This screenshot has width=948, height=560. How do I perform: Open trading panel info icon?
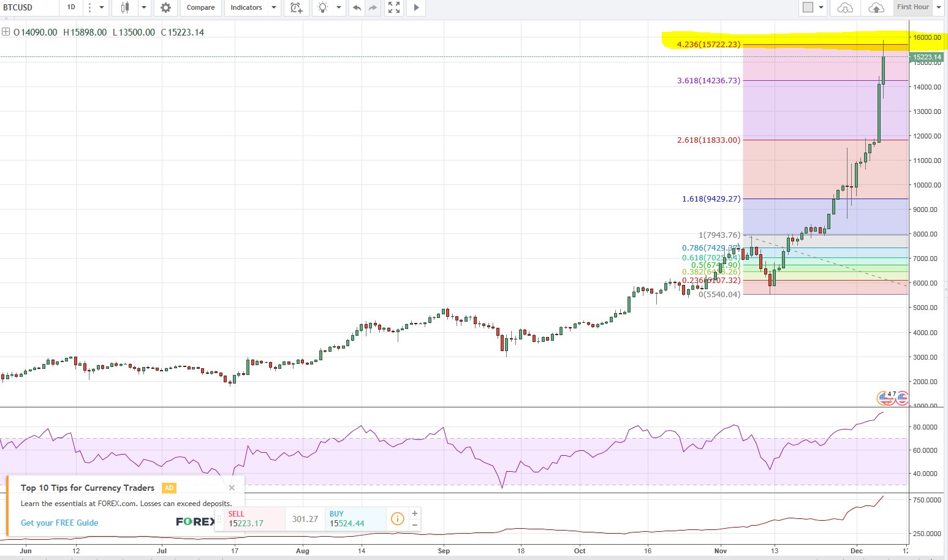pyautogui.click(x=397, y=519)
